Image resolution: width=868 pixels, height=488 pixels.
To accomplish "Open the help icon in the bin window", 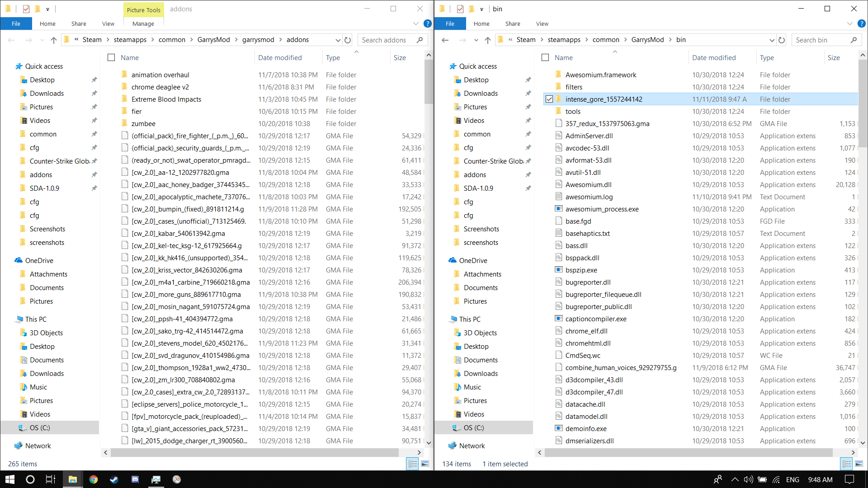I will pyautogui.click(x=862, y=23).
